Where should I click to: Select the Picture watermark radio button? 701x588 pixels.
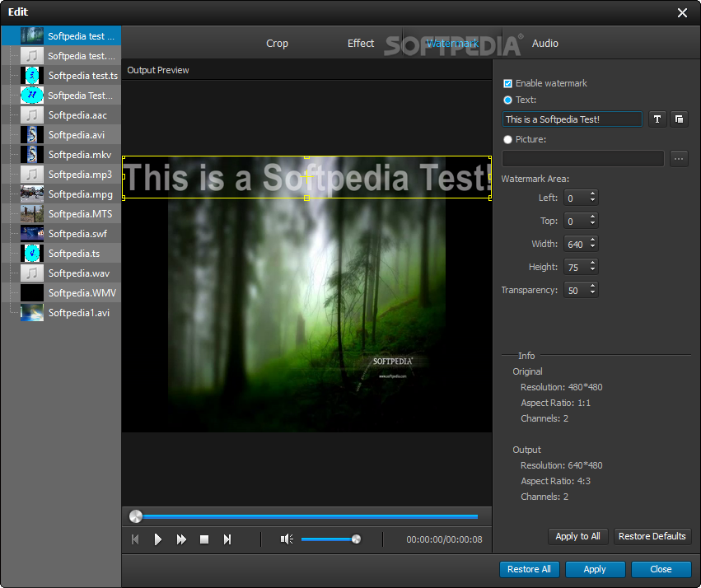click(507, 139)
